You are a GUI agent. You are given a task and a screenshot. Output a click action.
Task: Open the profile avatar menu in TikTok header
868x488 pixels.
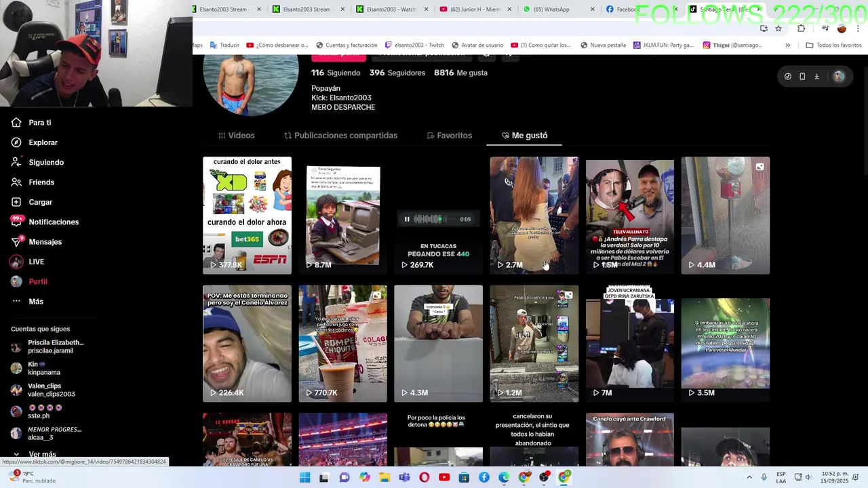[839, 77]
